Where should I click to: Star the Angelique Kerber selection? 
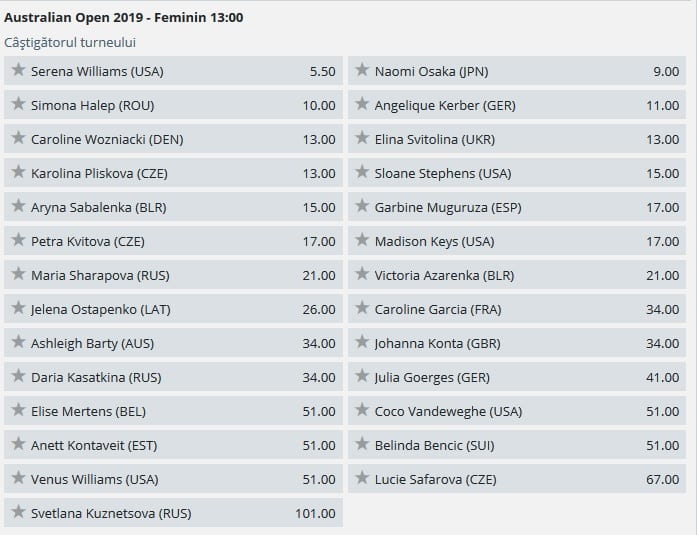click(361, 105)
